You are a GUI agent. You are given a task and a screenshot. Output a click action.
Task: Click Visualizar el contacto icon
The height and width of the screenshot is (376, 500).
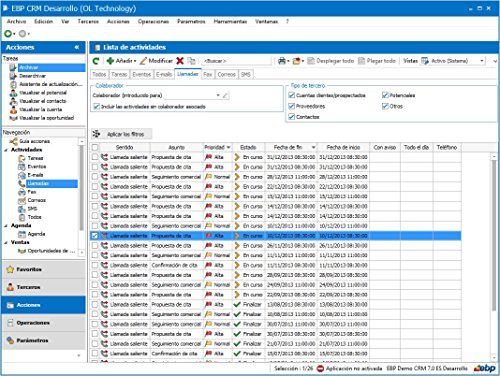click(13, 101)
